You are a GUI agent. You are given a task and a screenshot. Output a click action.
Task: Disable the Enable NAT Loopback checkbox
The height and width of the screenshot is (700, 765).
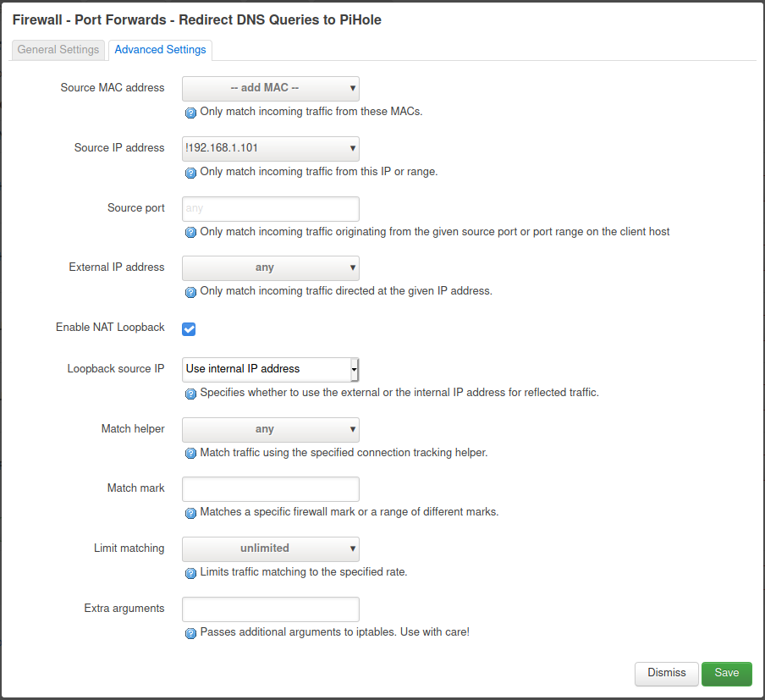(x=189, y=328)
